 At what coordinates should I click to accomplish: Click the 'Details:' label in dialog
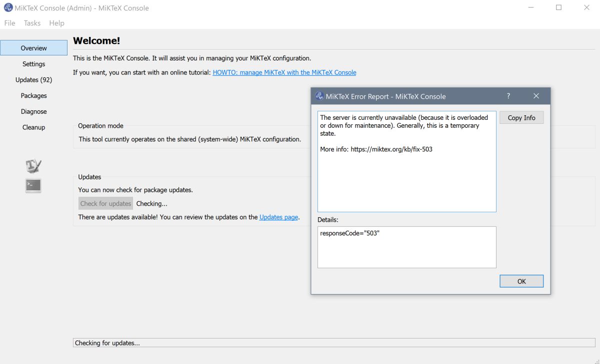(328, 220)
